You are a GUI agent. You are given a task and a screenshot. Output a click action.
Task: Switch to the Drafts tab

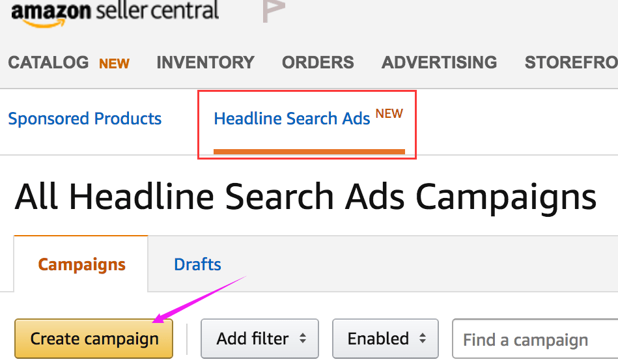click(x=197, y=265)
